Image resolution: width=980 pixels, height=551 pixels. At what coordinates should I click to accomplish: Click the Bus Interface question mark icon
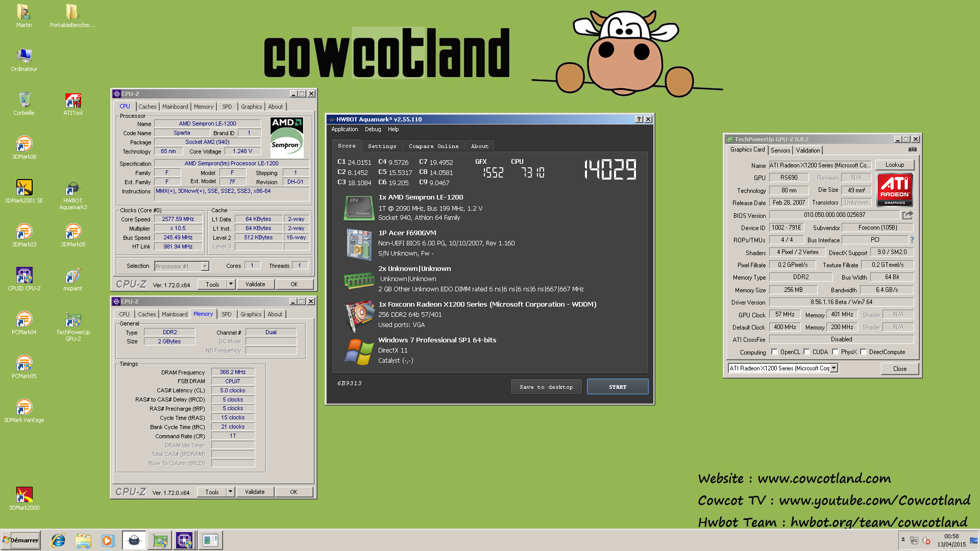[x=912, y=240]
